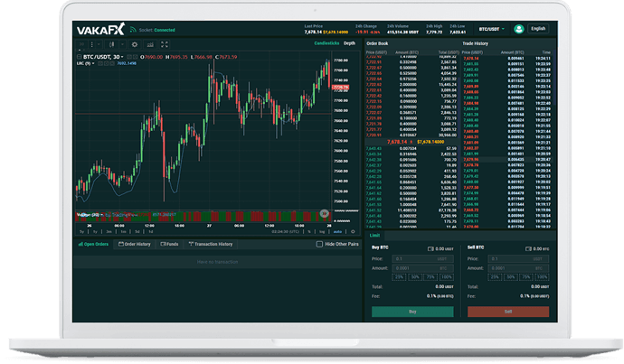Choose 75% in Buy BTC amount
Screen dimensions: 624x364
coord(430,277)
